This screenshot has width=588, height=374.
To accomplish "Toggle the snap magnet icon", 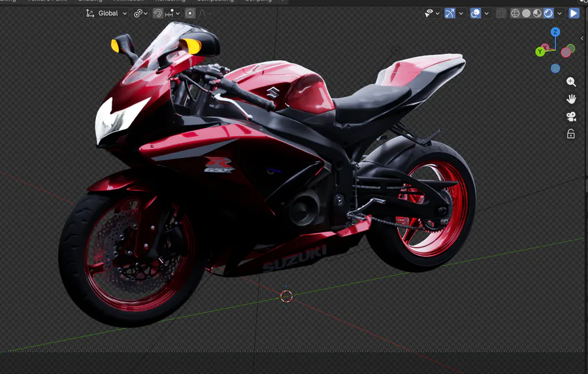I will tap(158, 14).
